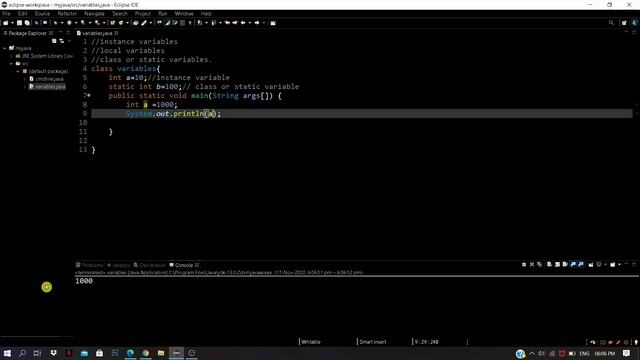This screenshot has height=360, width=640.
Task: Open the Project menu
Action: tap(143, 13)
